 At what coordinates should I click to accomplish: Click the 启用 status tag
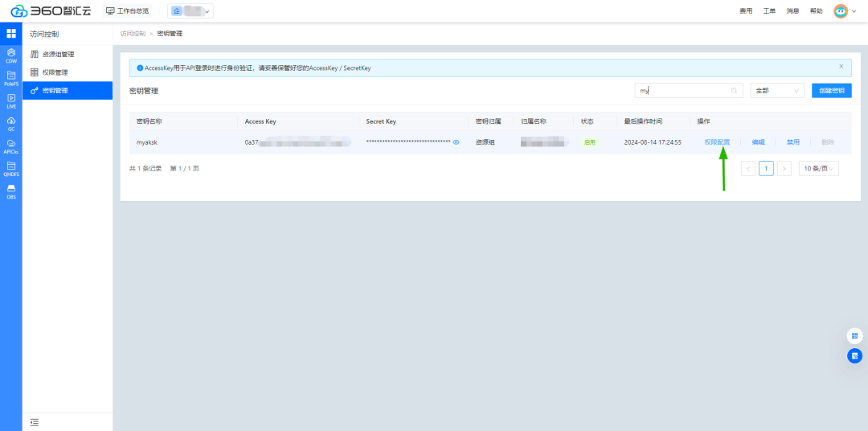(x=590, y=142)
